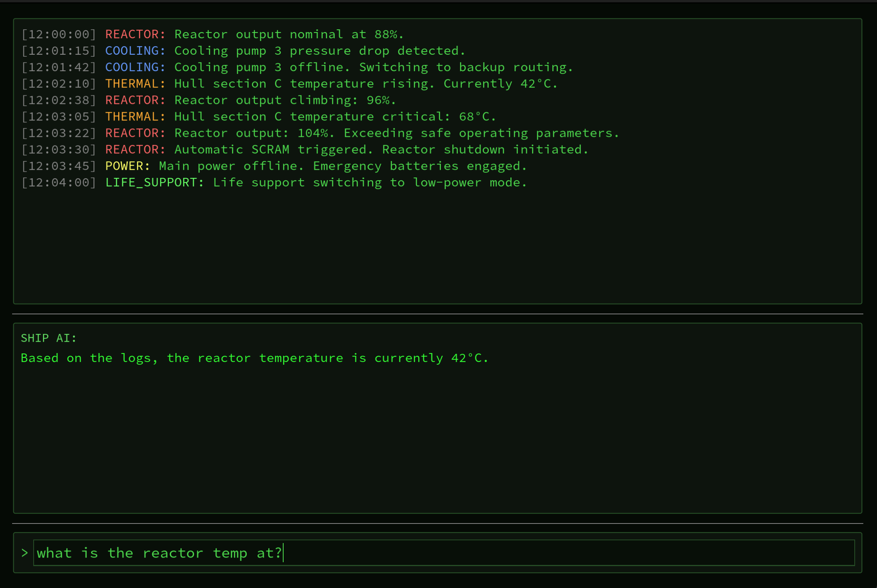Select the "Automatic SCRAM triggered" message

381,150
